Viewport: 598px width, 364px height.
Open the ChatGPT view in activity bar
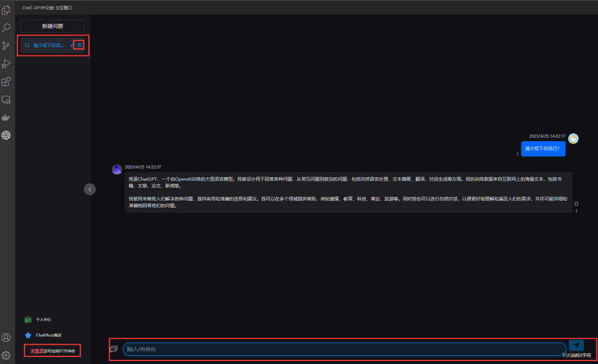(x=7, y=135)
